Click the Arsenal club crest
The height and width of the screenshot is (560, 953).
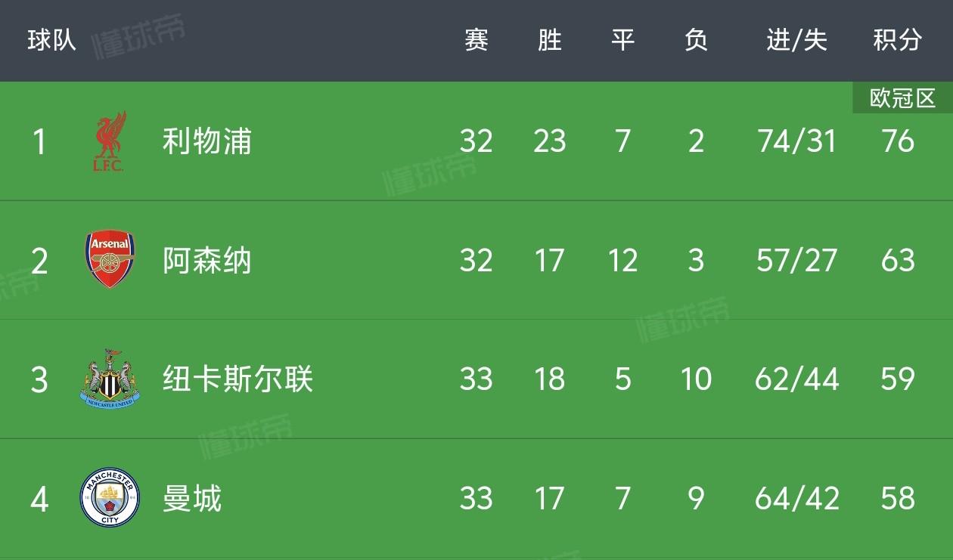[110, 259]
